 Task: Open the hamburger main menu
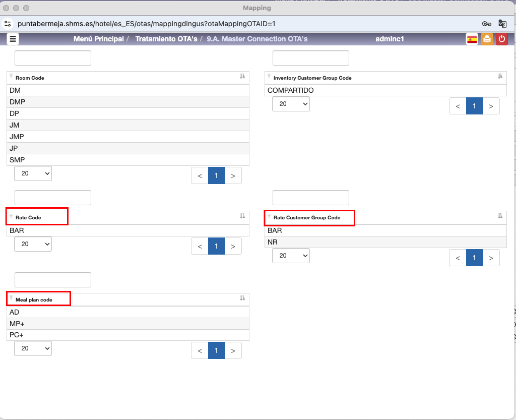click(x=13, y=39)
